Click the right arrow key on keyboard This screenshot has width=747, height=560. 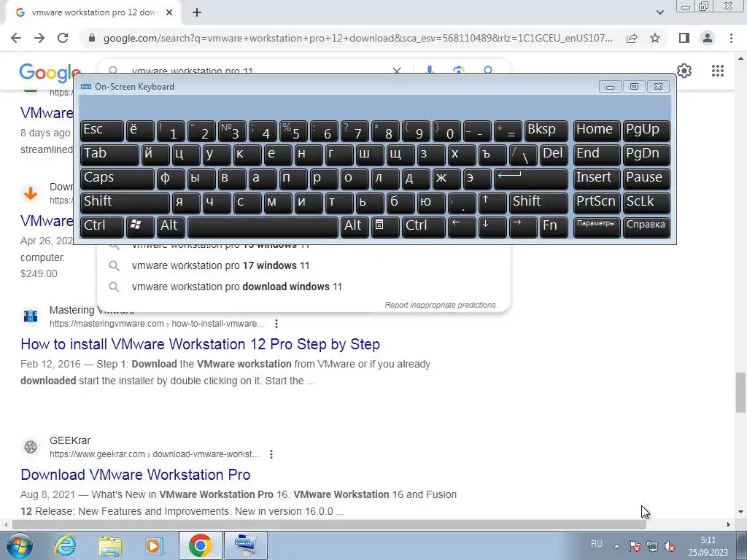[522, 226]
